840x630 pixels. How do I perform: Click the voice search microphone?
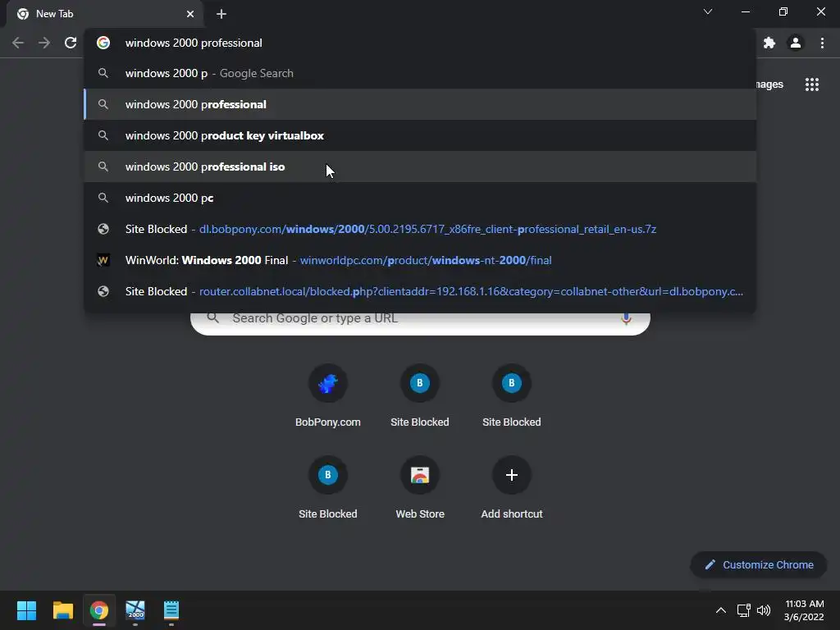point(626,318)
